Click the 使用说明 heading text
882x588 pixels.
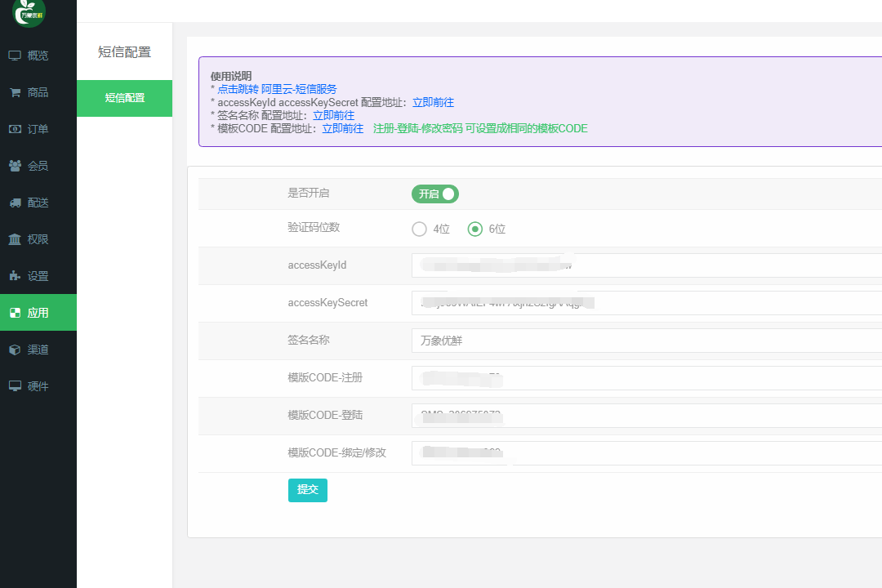pos(231,76)
